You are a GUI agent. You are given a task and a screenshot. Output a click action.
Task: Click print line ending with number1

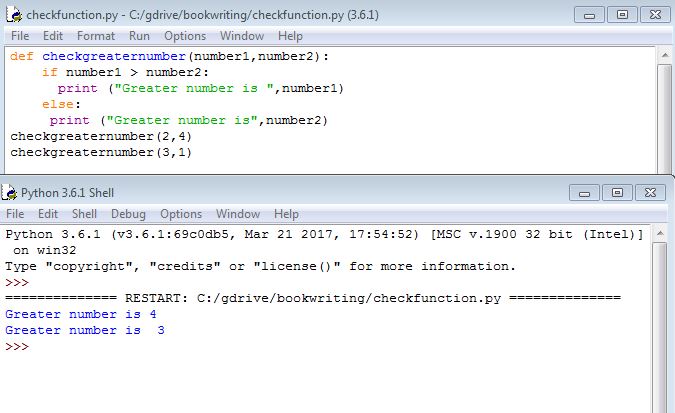201,88
